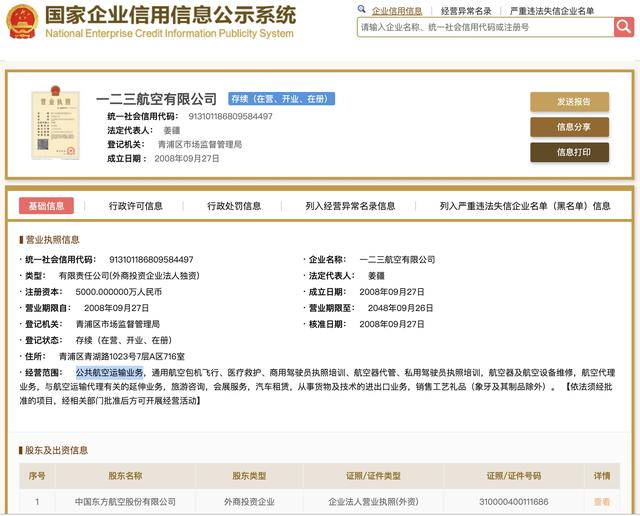Click the 企业法人营业执照(外资) cell

[373, 502]
